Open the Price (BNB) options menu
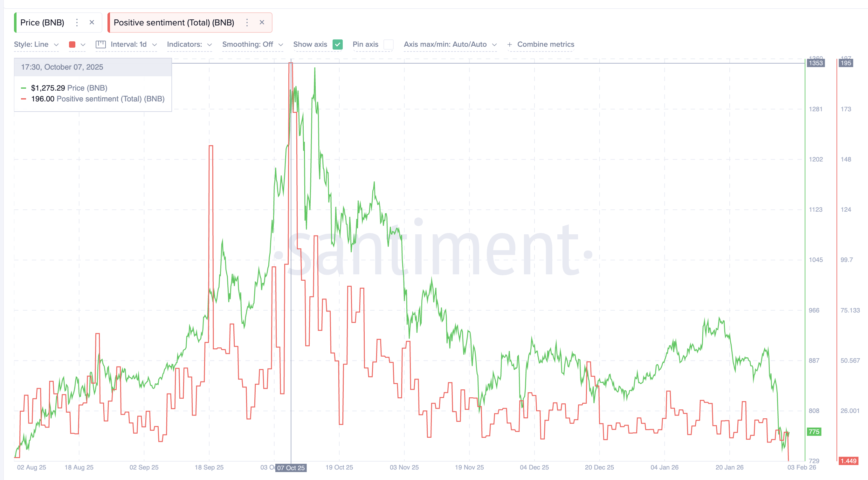Image resolution: width=868 pixels, height=480 pixels. (77, 23)
